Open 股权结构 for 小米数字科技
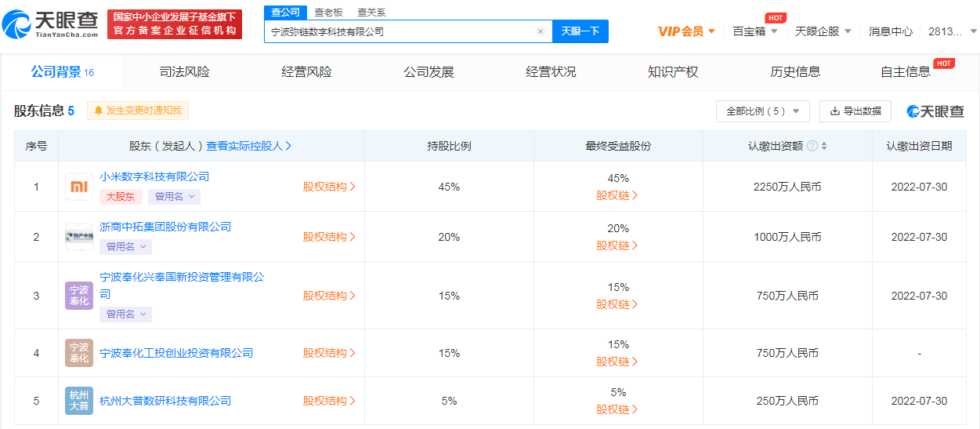Viewport: 980px width, 429px height. (329, 187)
